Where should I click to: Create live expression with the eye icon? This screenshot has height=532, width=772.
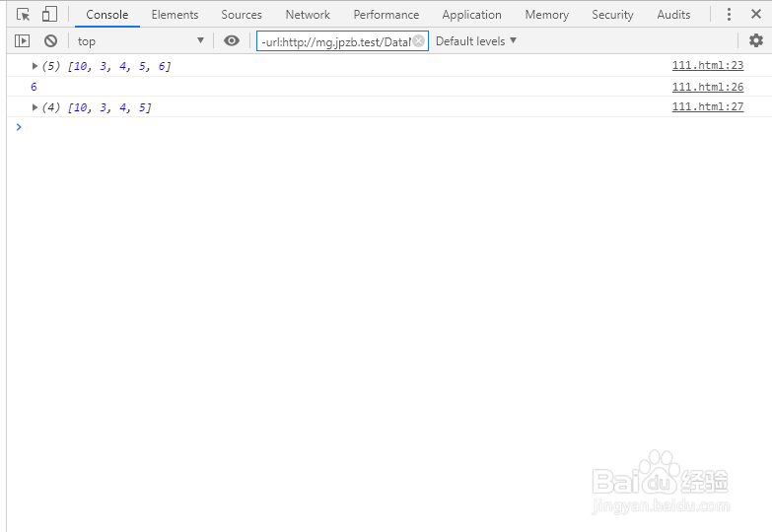(232, 40)
